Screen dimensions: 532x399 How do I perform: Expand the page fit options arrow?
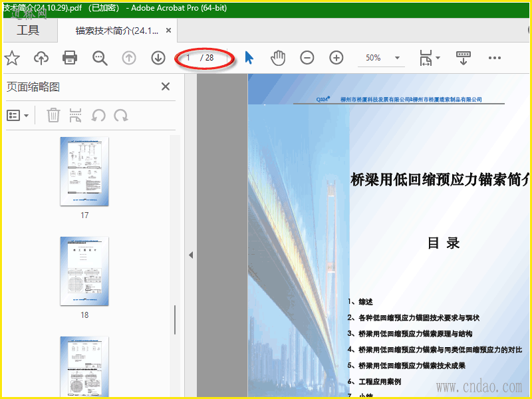[x=438, y=58]
